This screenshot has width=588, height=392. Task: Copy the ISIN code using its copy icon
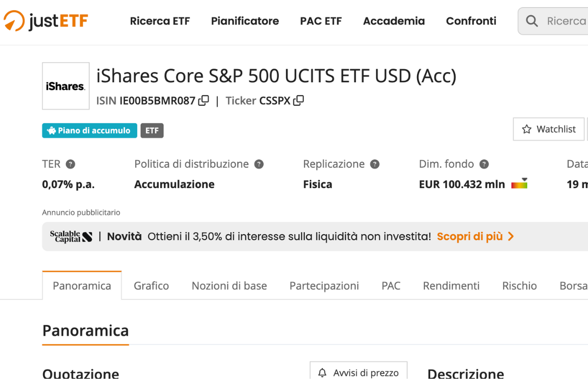(203, 100)
